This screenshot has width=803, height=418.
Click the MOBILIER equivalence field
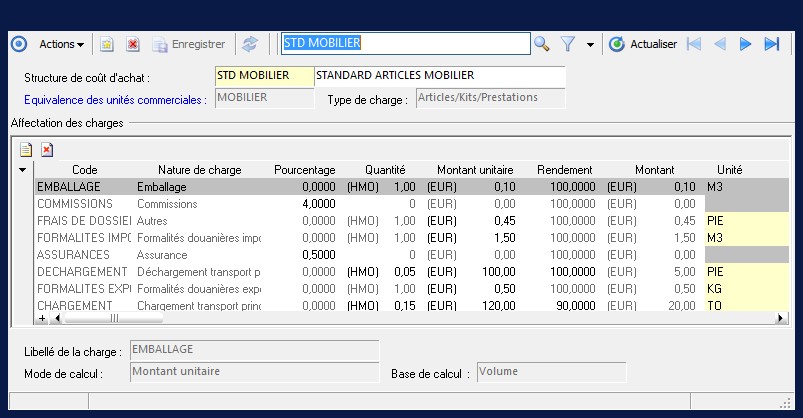point(264,98)
